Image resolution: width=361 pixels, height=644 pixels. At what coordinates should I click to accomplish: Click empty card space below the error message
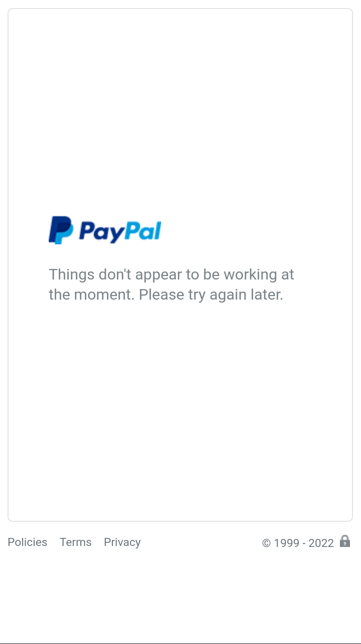[x=180, y=412]
